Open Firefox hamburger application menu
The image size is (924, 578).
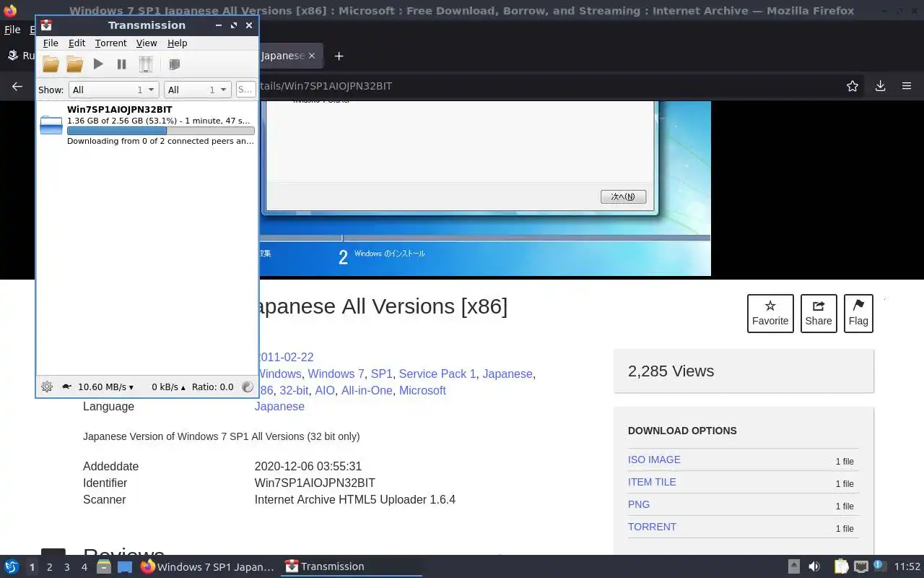point(907,86)
